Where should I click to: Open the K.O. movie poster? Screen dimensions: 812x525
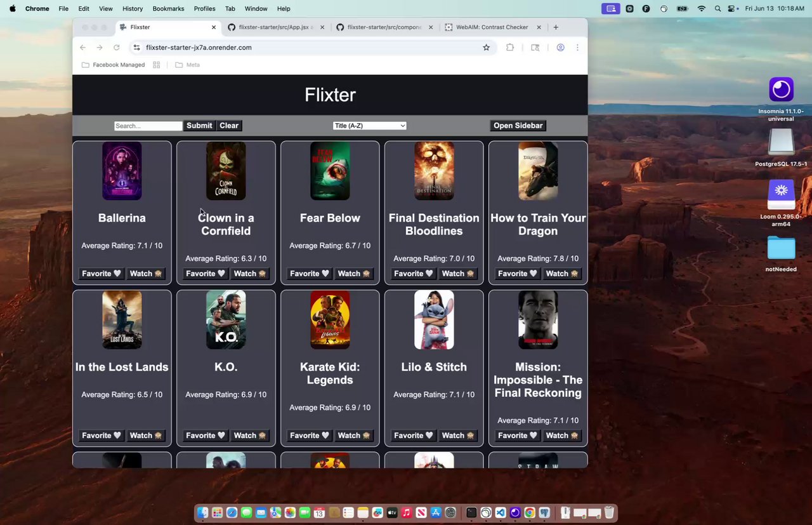tap(226, 320)
